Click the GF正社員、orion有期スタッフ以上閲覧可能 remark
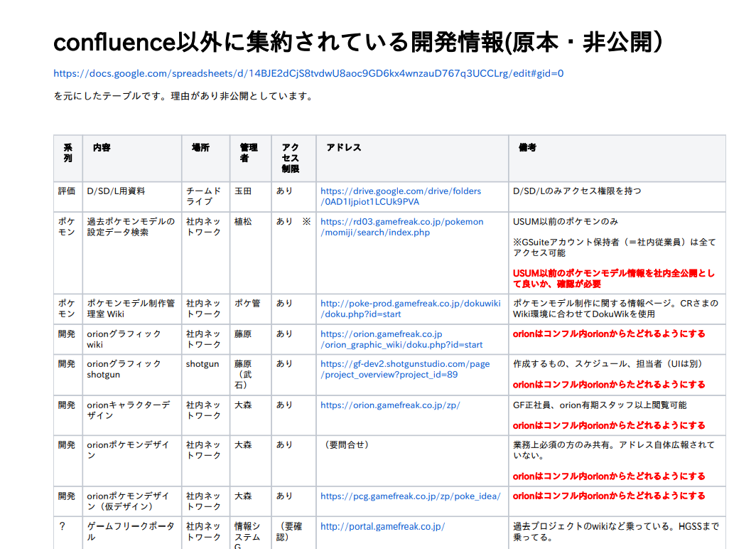 [x=600, y=405]
